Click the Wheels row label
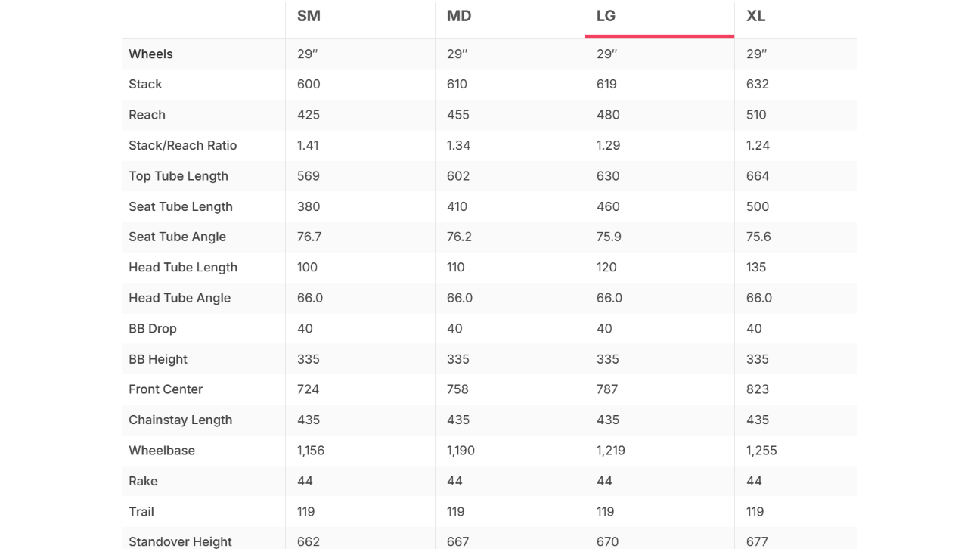Screen dimensions: 980x552 (150, 54)
